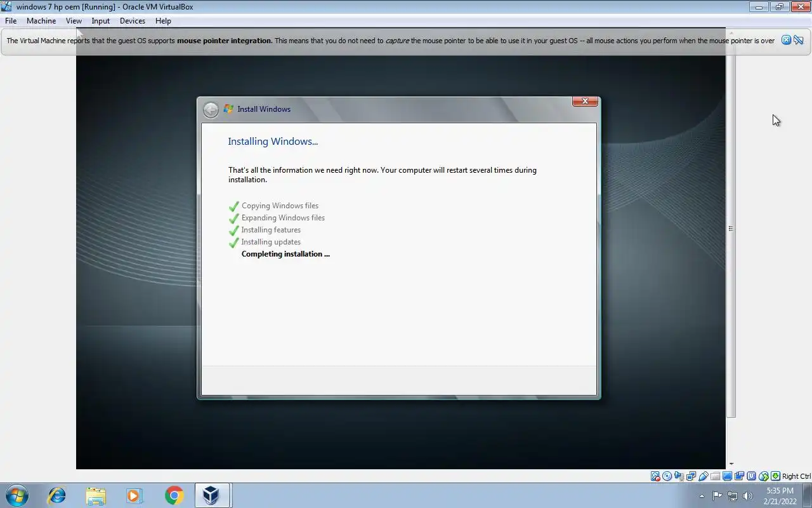The height and width of the screenshot is (508, 812).
Task: Launch Internet Explorer from taskbar
Action: (x=56, y=495)
